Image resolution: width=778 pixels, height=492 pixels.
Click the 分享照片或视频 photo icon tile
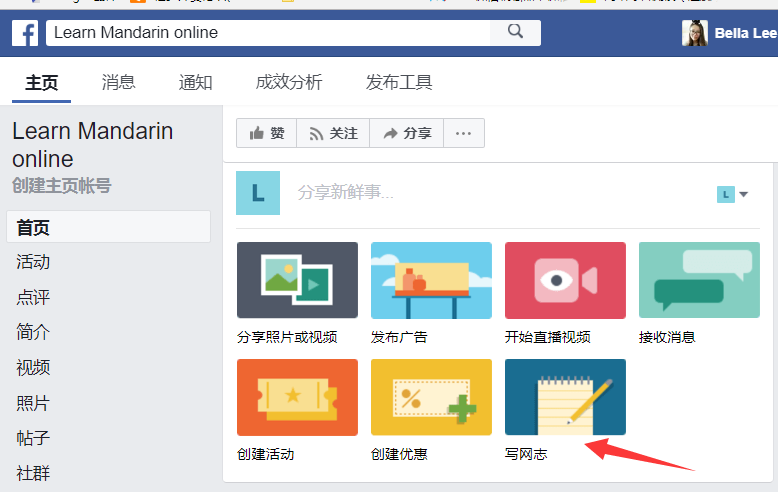[297, 280]
